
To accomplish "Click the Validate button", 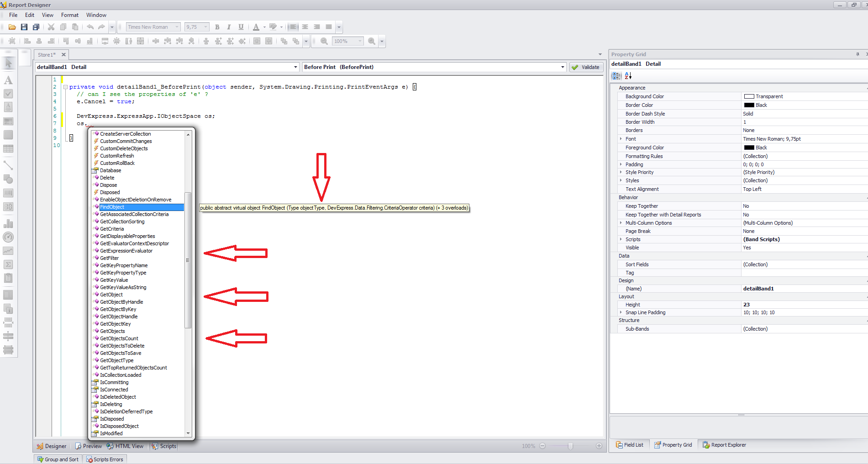I will 586,67.
